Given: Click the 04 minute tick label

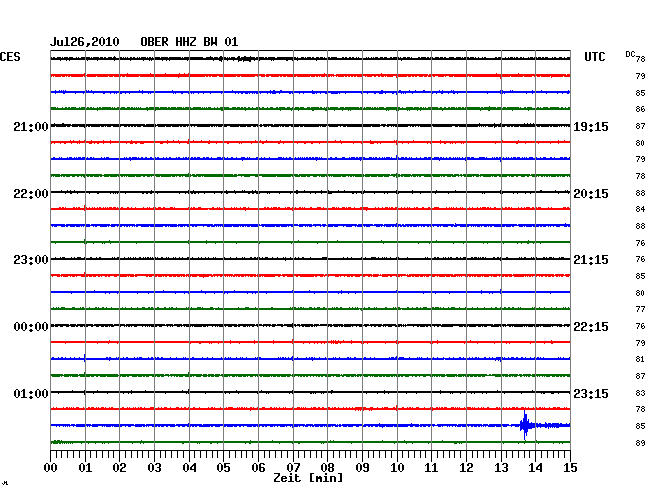Looking at the screenshot, I should coord(189,467).
